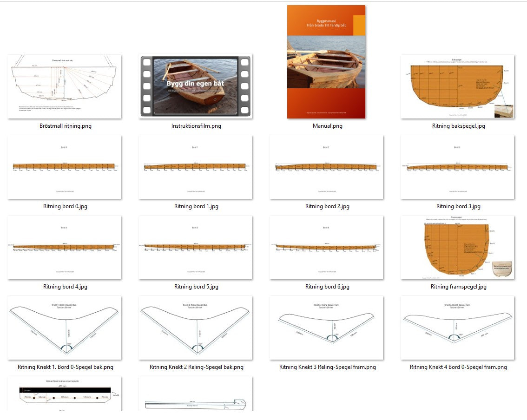The width and height of the screenshot is (527, 420).
Task: Click the file name 'Ritning bord 5.jpg'
Action: click(x=196, y=287)
